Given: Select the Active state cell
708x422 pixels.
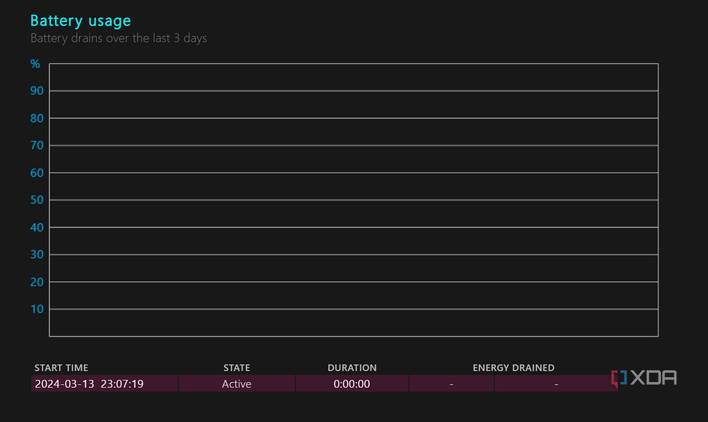Looking at the screenshot, I should (237, 384).
